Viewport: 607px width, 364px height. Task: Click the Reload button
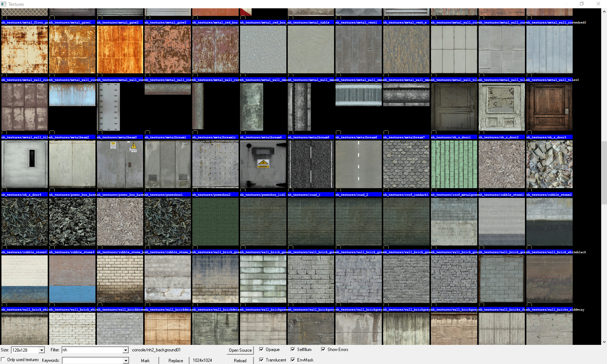pos(240,360)
